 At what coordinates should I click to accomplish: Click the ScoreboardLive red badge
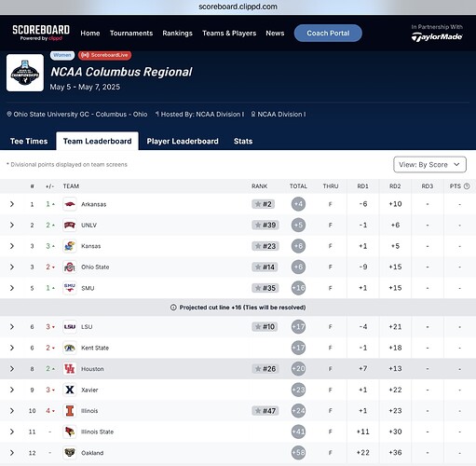click(x=105, y=55)
